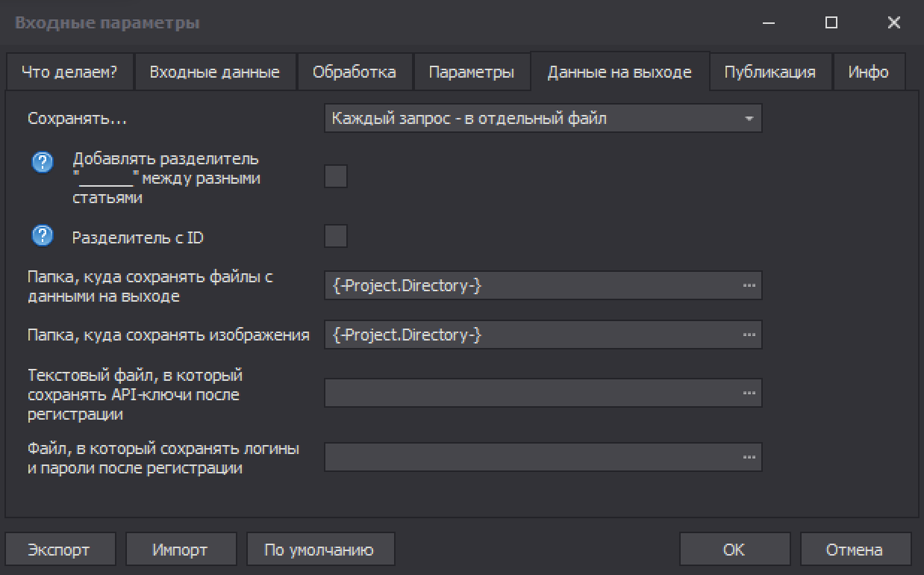Screen dimensions: 924x575
Task: Click the 'Экспорт' button
Action: [59, 550]
